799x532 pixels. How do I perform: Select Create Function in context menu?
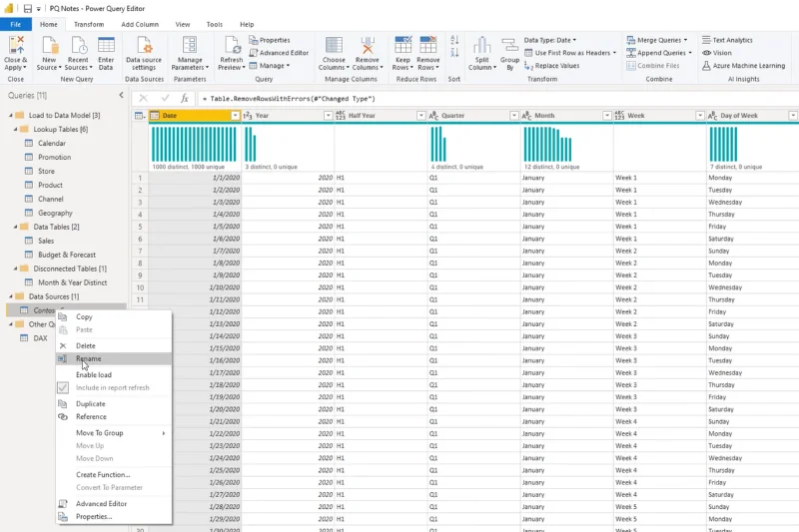click(x=114, y=474)
